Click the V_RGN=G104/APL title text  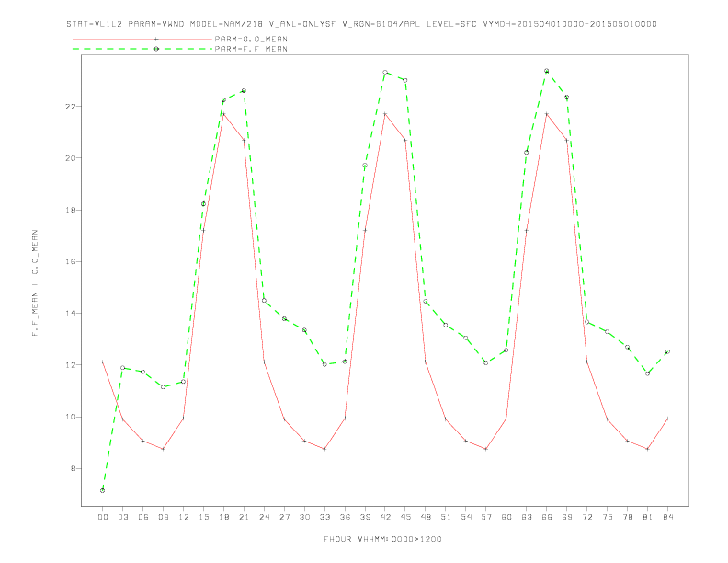(x=381, y=24)
